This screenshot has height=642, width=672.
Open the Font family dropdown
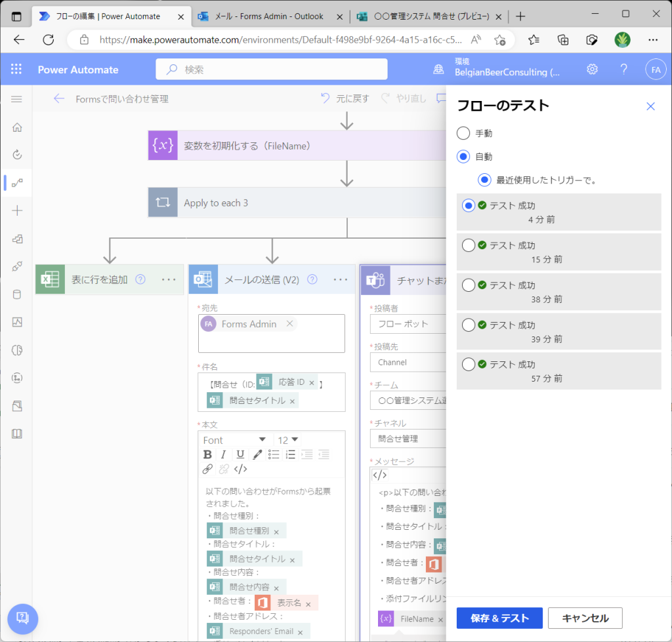(x=234, y=440)
